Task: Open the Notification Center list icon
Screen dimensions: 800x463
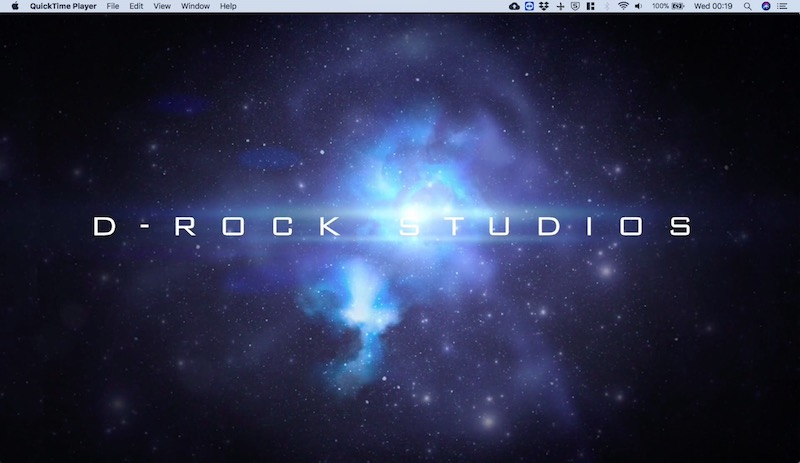Action: [782, 6]
